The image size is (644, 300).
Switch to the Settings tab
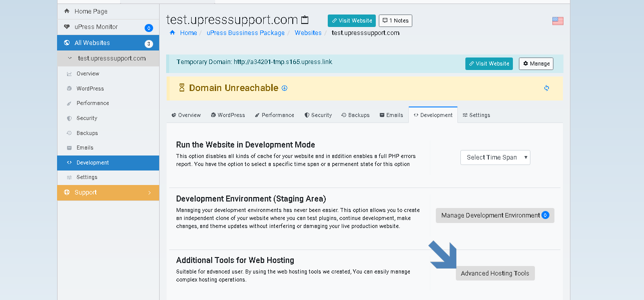(476, 115)
